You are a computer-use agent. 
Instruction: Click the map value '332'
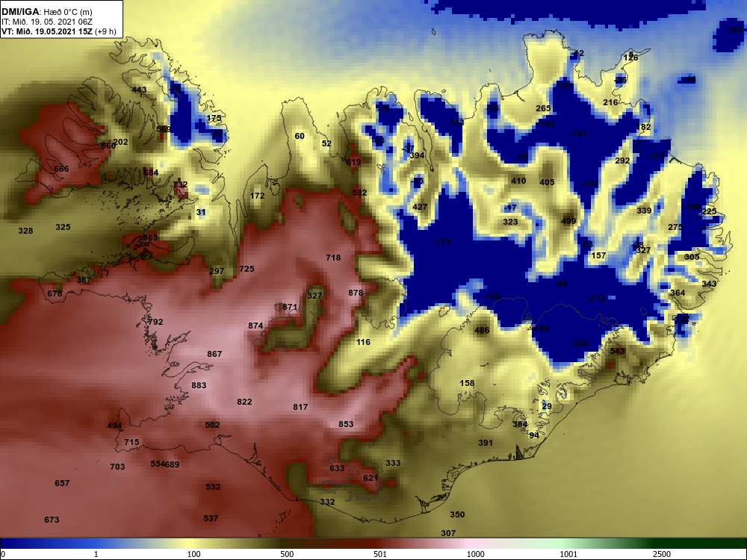pos(327,502)
